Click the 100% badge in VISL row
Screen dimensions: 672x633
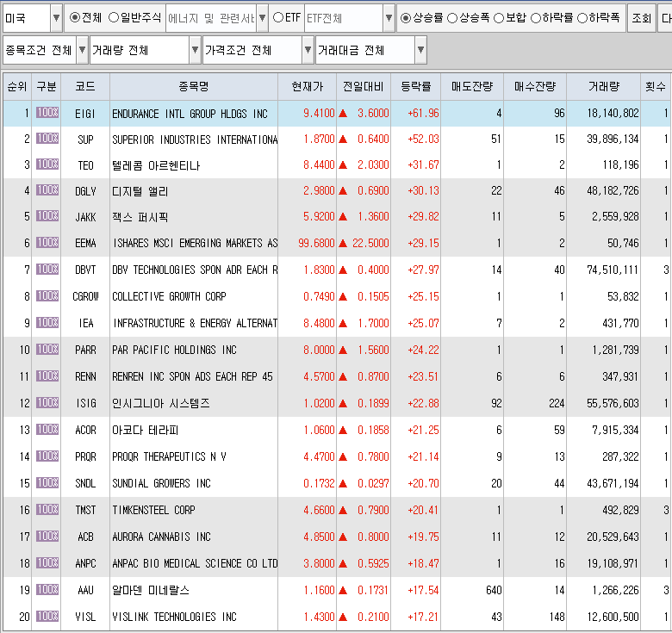pyautogui.click(x=47, y=616)
